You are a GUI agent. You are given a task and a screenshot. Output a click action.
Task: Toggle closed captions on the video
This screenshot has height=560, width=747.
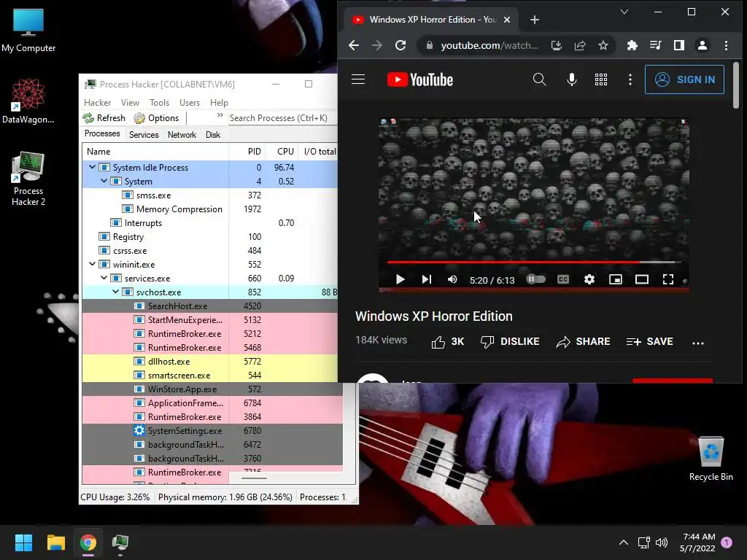(563, 279)
